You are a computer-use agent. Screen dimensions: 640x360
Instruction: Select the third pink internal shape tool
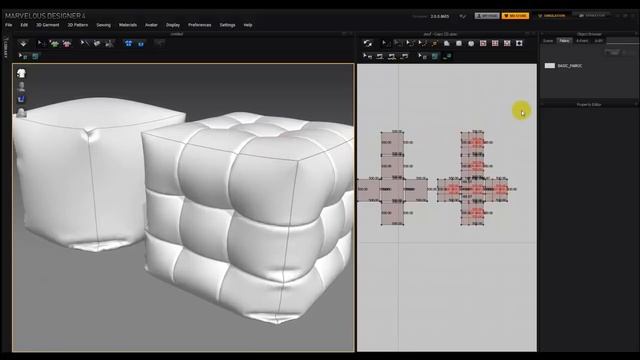coord(507,43)
